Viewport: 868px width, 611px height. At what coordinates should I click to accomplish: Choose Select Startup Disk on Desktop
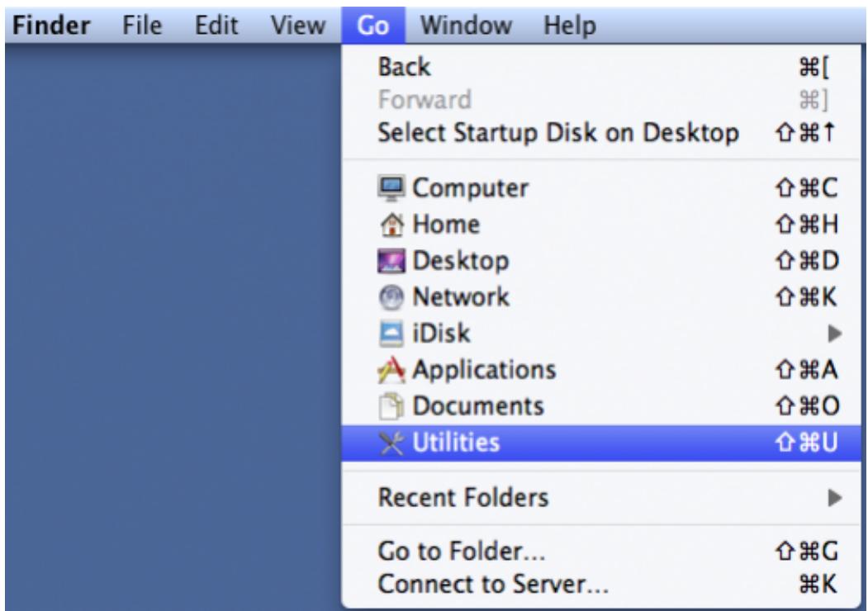tap(601, 133)
